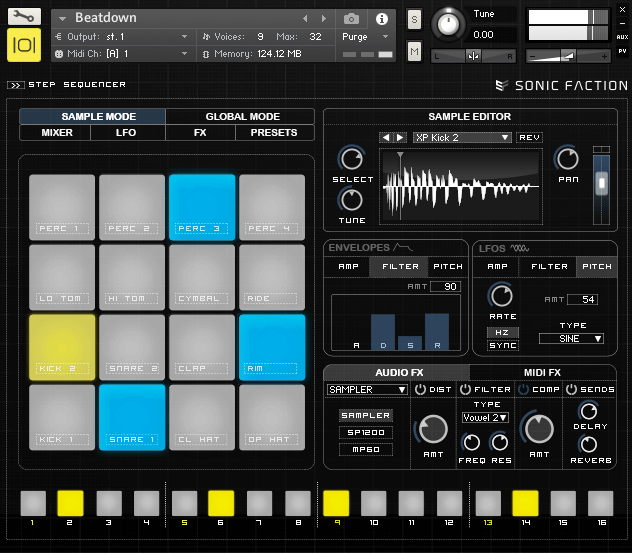Image resolution: width=632 pixels, height=553 pixels.
Task: Click the wrench settings icon
Action: (24, 17)
